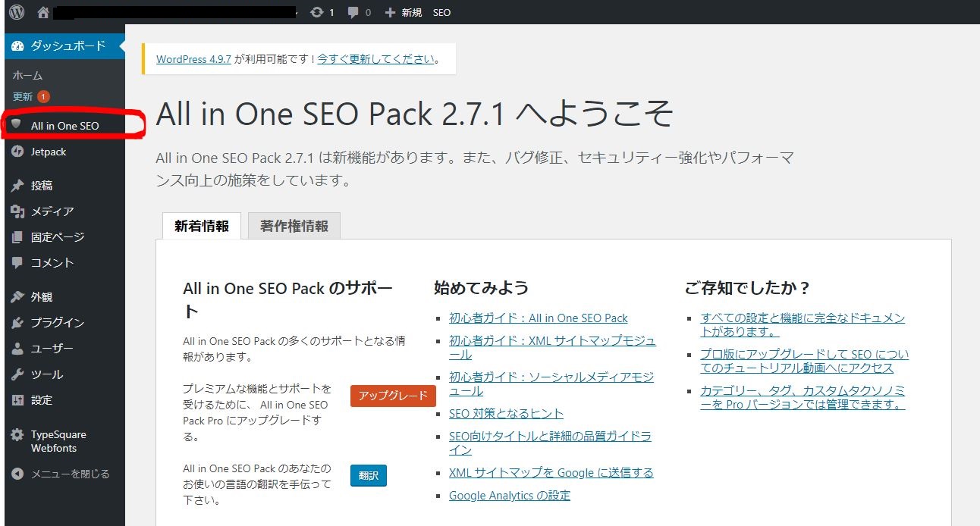This screenshot has height=526, width=980.
Task: Open すべての設定と機能に完全なドキュメント link
Action: tap(803, 325)
